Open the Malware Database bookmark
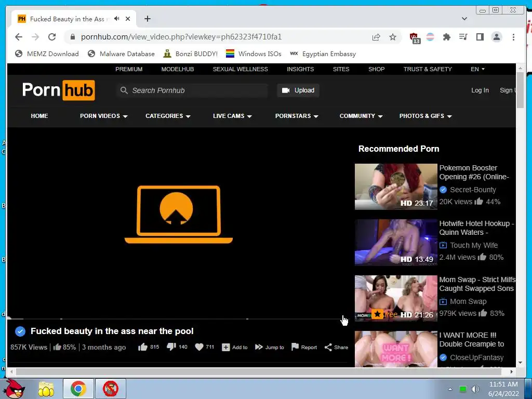 point(121,54)
